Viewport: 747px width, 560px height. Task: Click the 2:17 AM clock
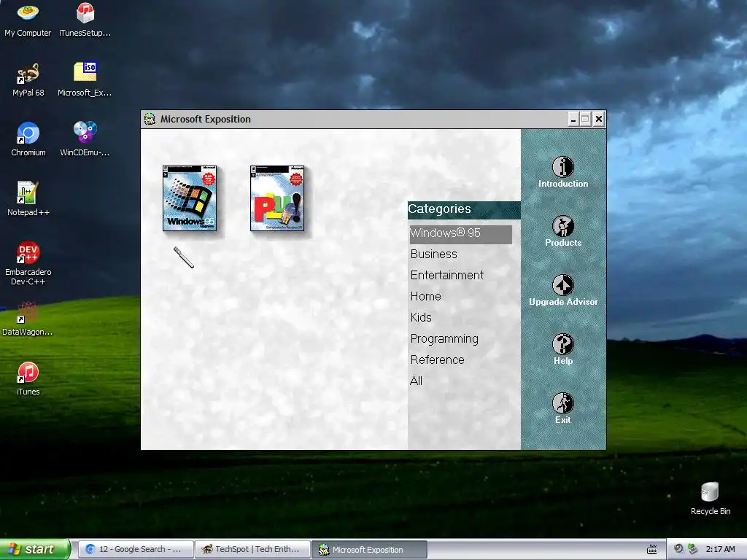point(720,549)
